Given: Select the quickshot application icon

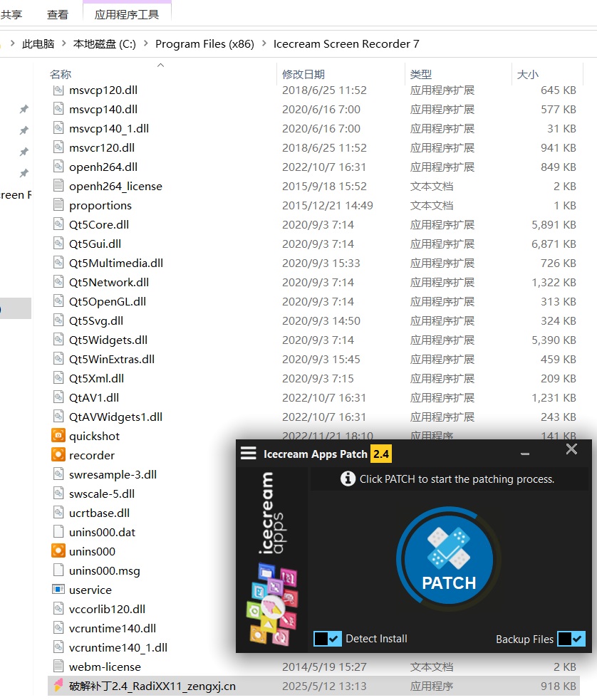Looking at the screenshot, I should [58, 435].
